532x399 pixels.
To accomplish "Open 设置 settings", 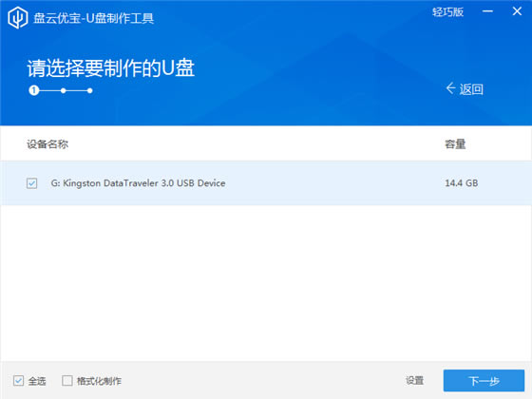I will [x=414, y=380].
